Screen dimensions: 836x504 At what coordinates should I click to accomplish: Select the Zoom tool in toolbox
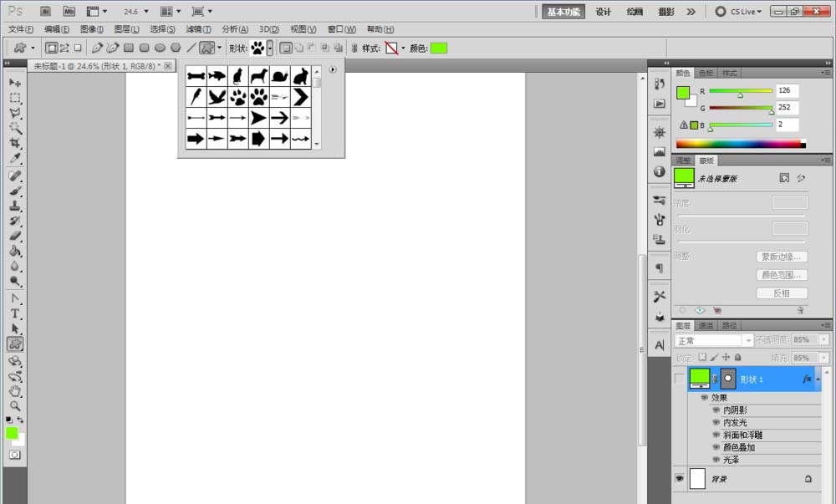15,406
